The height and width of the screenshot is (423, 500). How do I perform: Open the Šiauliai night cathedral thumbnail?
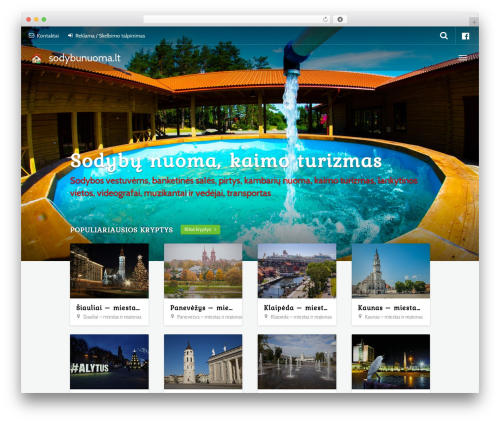pos(109,271)
